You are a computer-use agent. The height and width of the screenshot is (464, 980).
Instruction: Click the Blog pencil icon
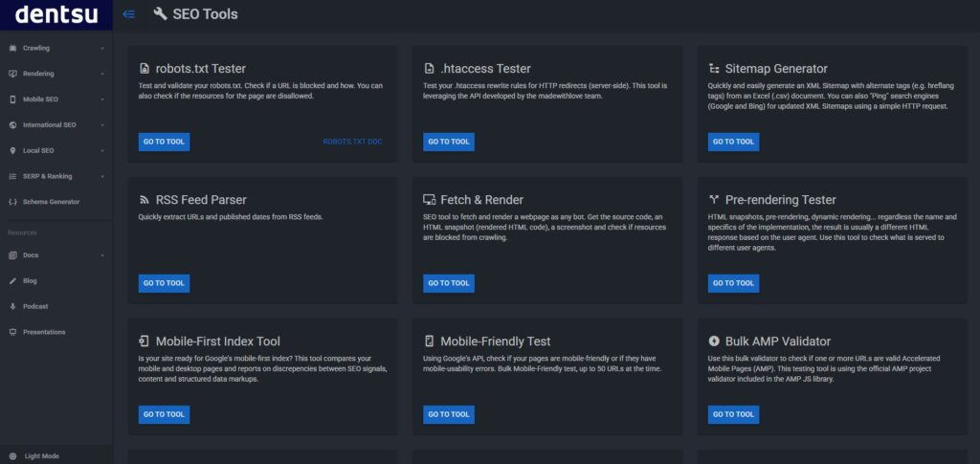point(13,280)
